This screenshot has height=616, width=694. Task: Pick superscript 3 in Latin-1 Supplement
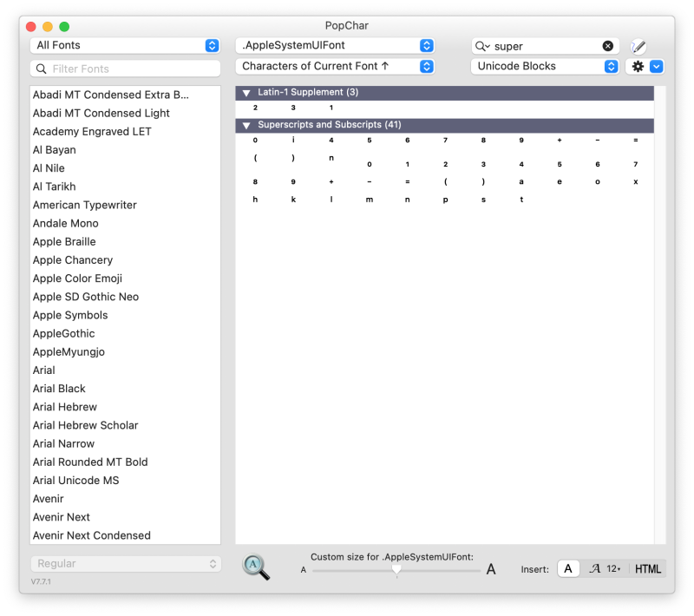pyautogui.click(x=293, y=108)
